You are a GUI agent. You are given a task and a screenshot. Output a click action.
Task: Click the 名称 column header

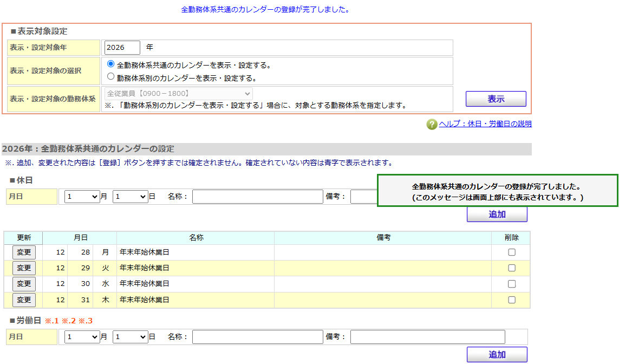[x=196, y=238]
